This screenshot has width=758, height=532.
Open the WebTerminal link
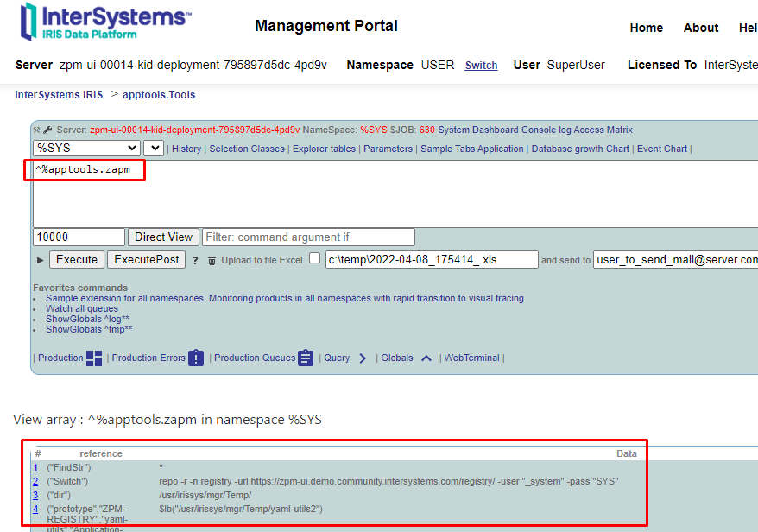[x=472, y=358]
